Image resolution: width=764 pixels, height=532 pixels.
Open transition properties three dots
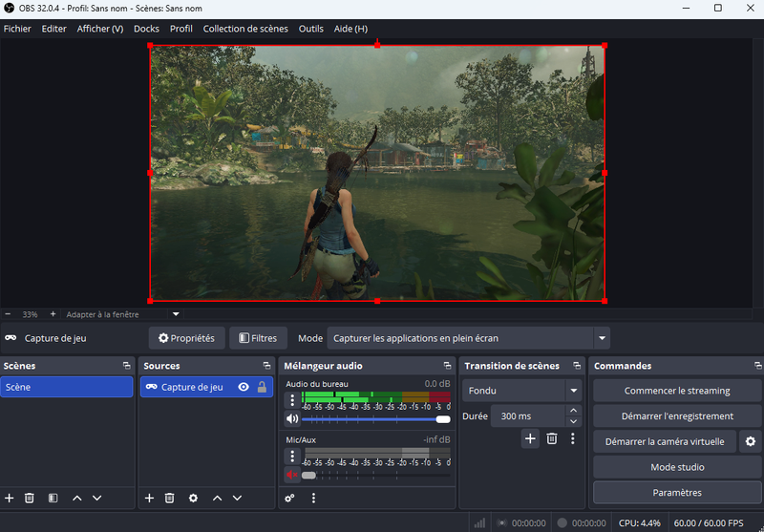[x=573, y=438]
